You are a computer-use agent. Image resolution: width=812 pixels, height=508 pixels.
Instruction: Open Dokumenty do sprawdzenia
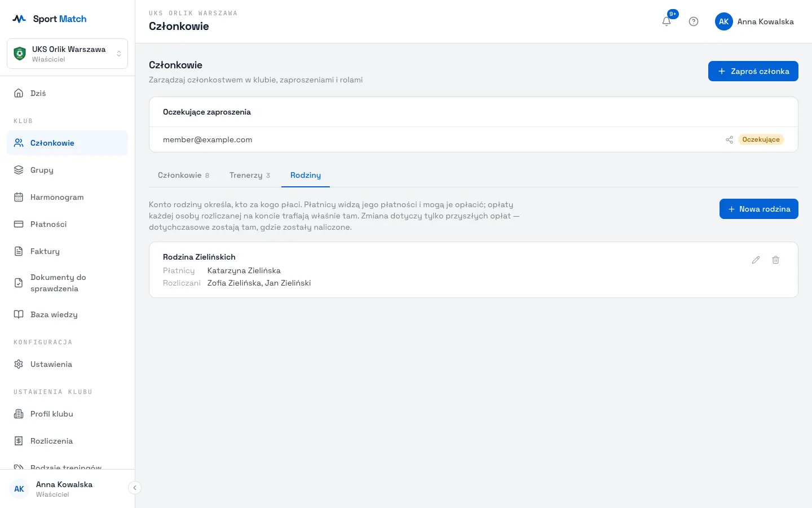[x=67, y=283]
